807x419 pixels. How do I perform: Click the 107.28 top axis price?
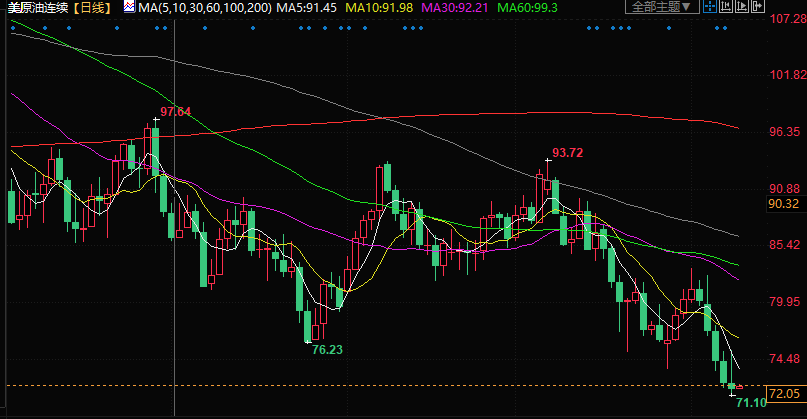coord(784,18)
